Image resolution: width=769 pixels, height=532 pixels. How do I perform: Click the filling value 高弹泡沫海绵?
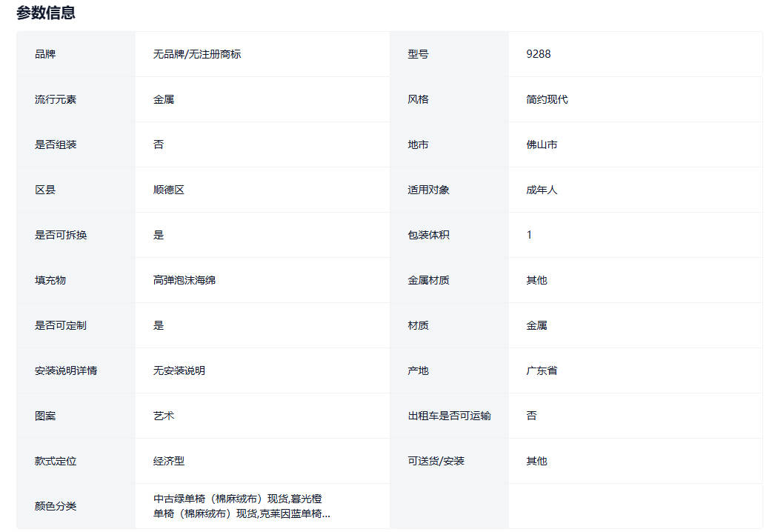click(184, 280)
